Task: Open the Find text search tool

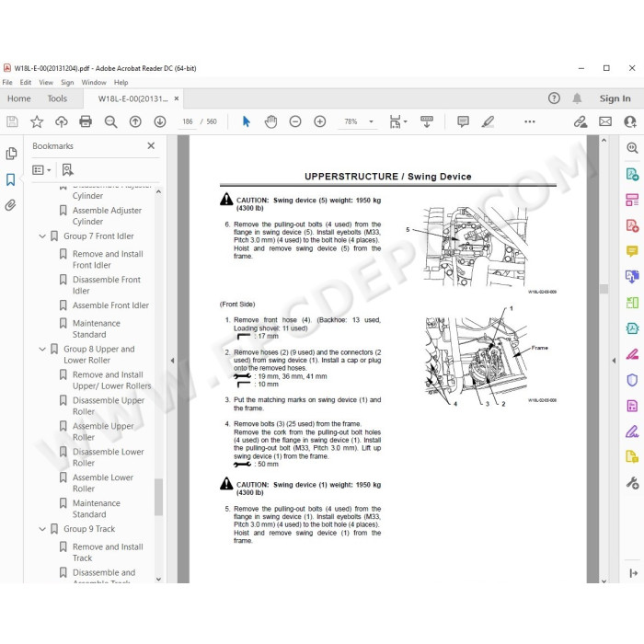Action: pos(110,121)
